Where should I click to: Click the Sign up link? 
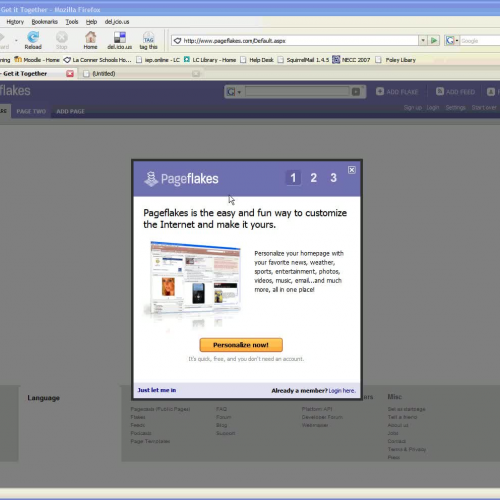click(x=413, y=108)
